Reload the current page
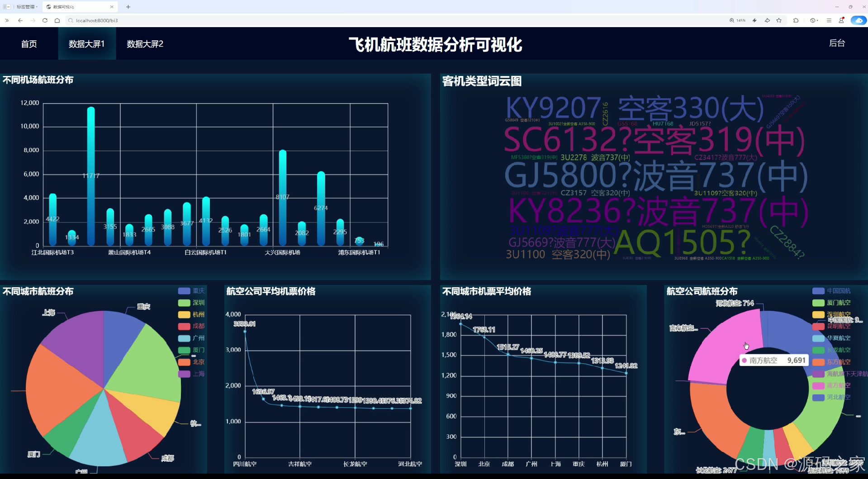Screen dimensions: 868x479 [x=45, y=20]
